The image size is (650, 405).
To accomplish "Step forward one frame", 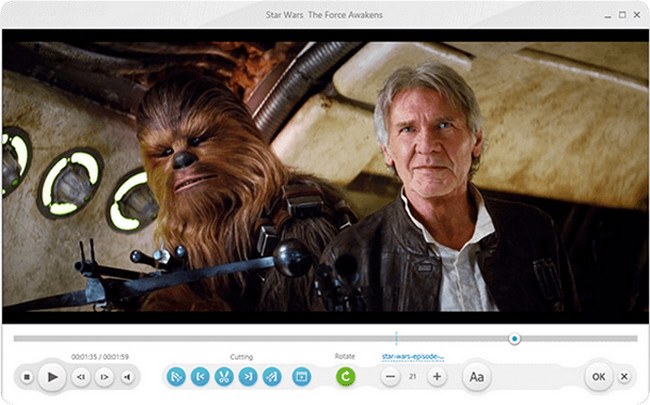I will [104, 377].
